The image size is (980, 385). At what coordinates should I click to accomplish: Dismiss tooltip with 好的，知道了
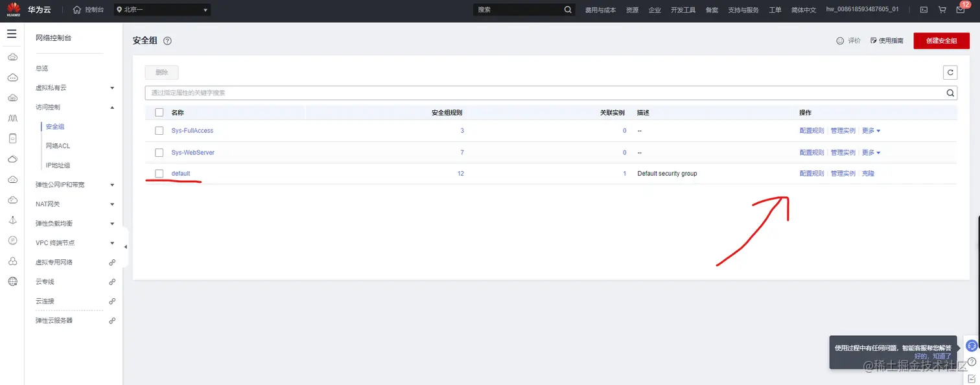point(933,356)
